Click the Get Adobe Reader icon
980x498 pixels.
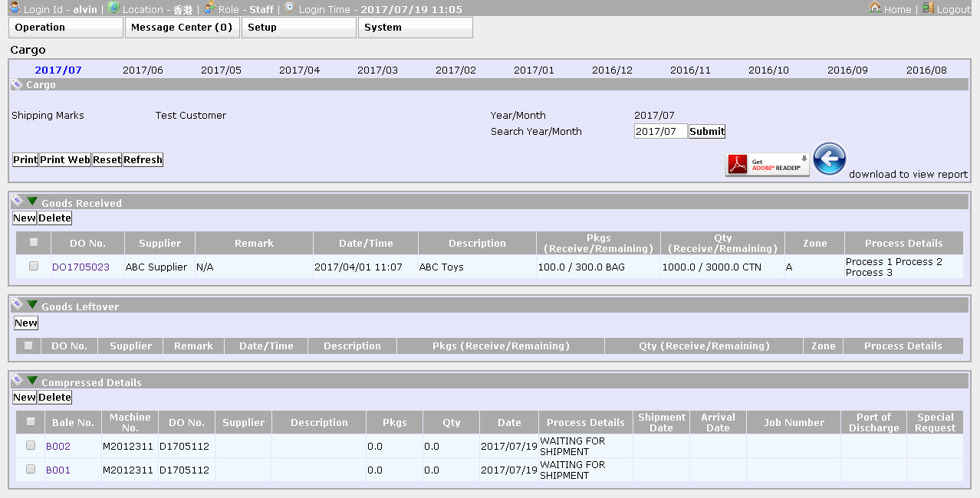click(768, 164)
